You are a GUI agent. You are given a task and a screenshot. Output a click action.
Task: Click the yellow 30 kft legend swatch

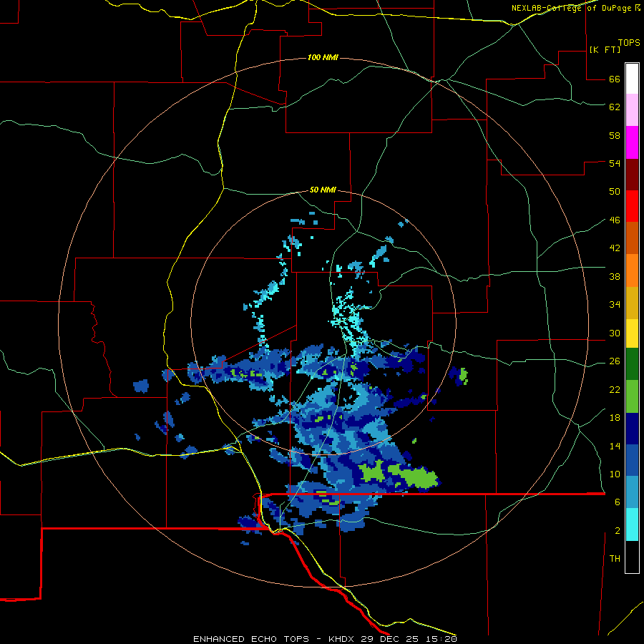click(x=632, y=333)
